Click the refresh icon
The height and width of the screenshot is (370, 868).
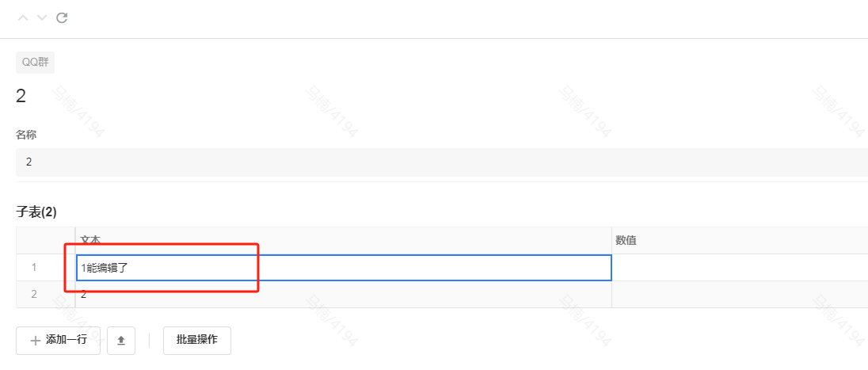pos(62,17)
